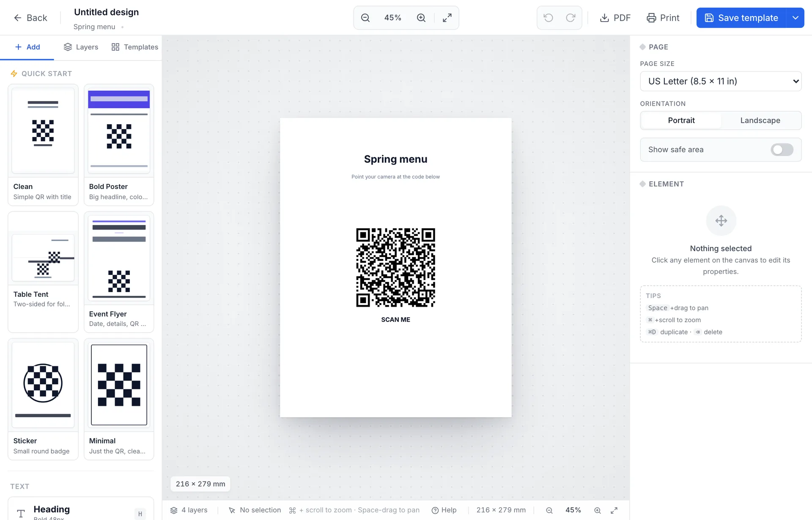Zoom in using the top toolbar magnifier
The image size is (812, 520).
tap(421, 18)
